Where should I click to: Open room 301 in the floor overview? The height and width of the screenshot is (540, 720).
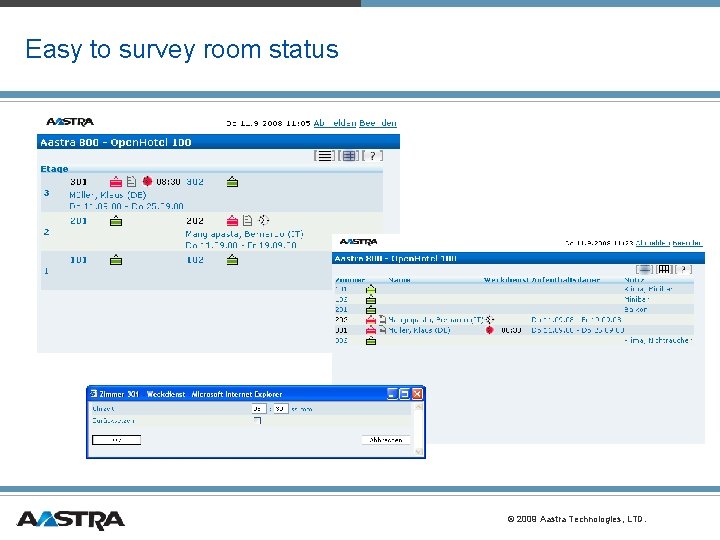click(79, 182)
